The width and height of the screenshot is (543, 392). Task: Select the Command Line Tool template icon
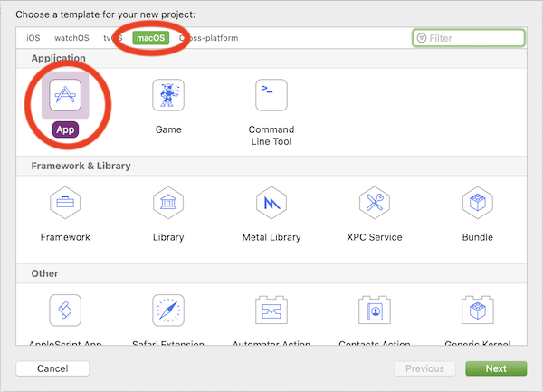pos(271,95)
